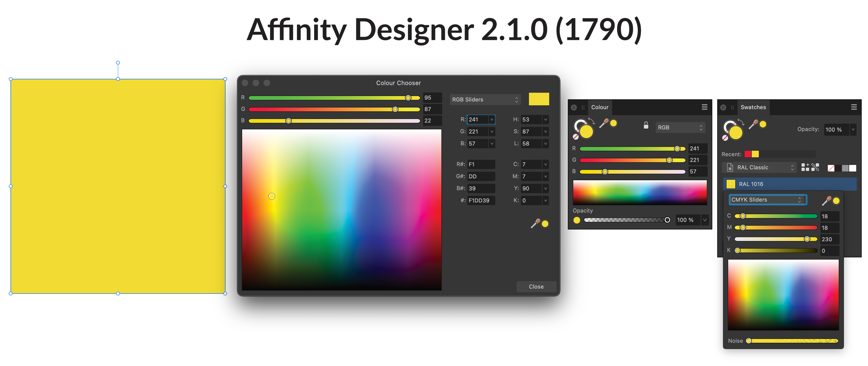Close the Colour panel with its X icon

pos(574,108)
